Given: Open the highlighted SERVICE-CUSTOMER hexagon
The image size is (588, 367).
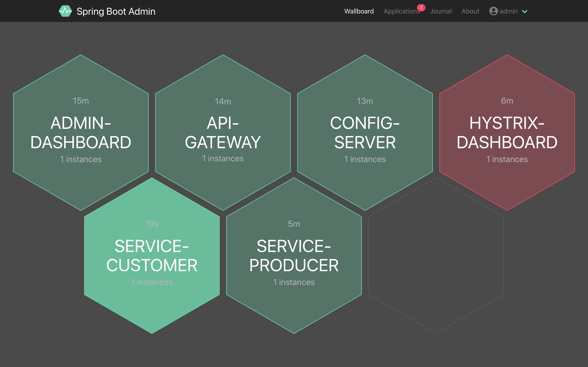Looking at the screenshot, I should point(152,255).
